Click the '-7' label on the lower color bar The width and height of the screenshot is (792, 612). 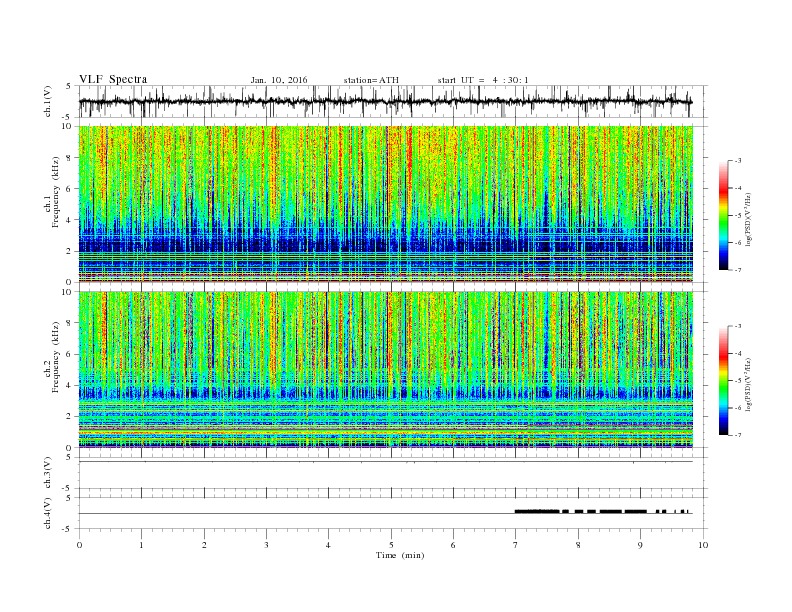pos(738,435)
